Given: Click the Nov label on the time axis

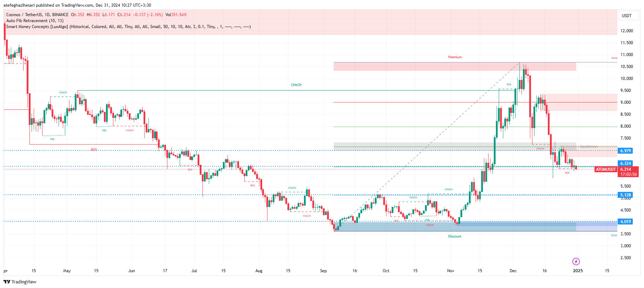Looking at the screenshot, I should 451,271.
